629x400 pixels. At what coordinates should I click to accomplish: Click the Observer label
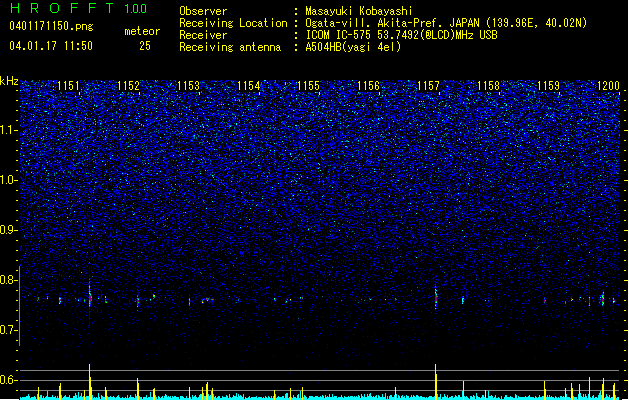tap(203, 11)
